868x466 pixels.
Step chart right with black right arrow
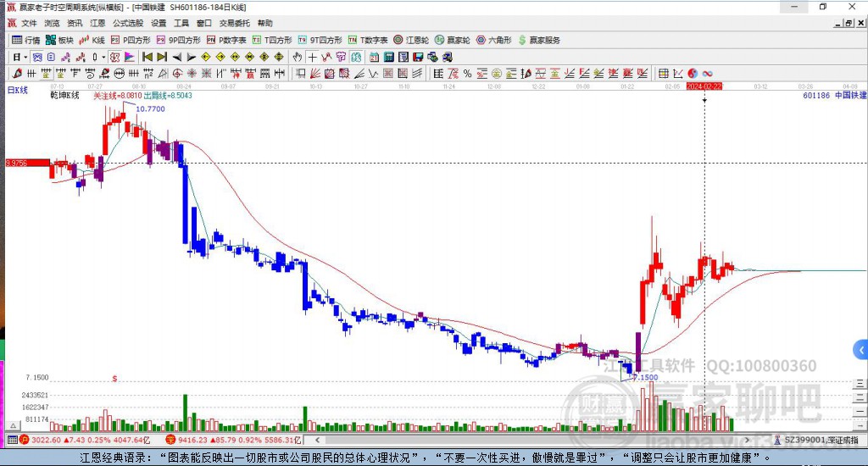click(x=191, y=57)
